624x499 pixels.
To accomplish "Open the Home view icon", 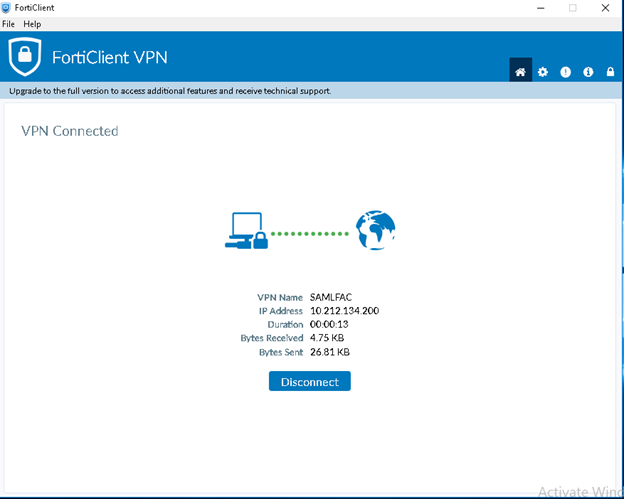I will pos(520,71).
